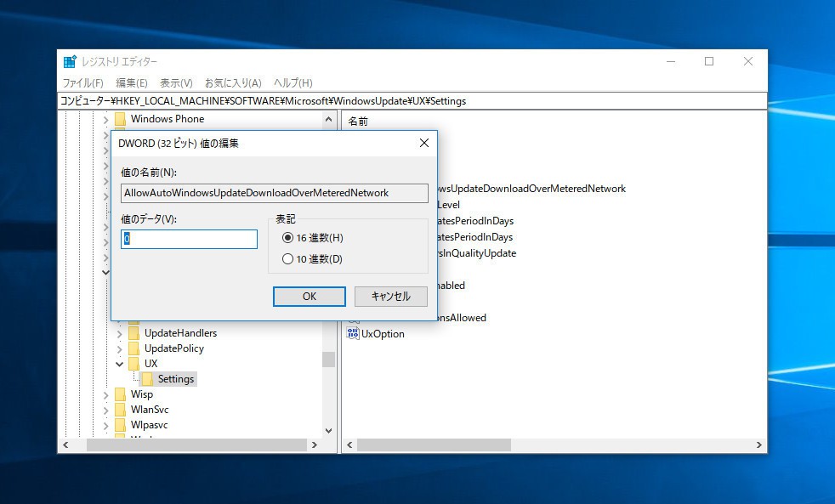Open the ヘルプ(H) menu
The image size is (835, 504).
[293, 83]
